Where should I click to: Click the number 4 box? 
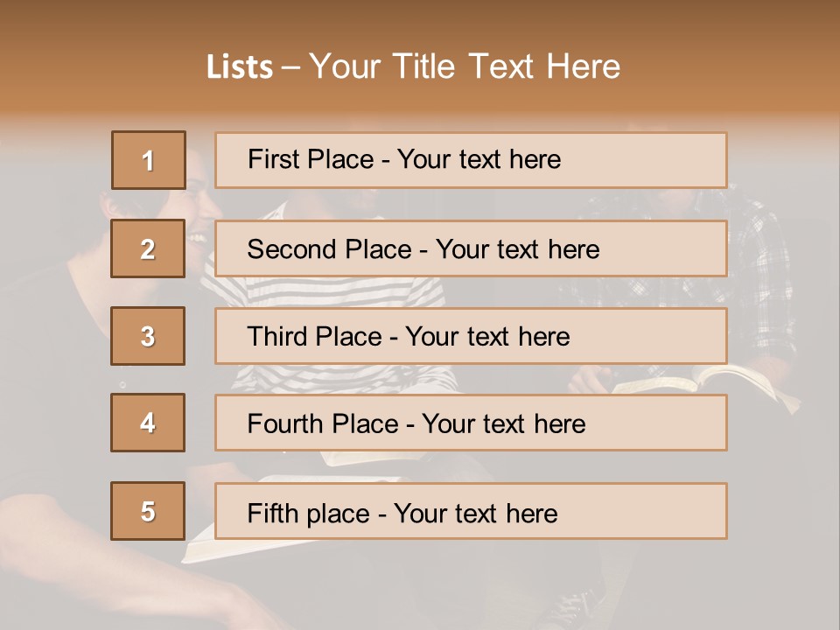pos(148,423)
